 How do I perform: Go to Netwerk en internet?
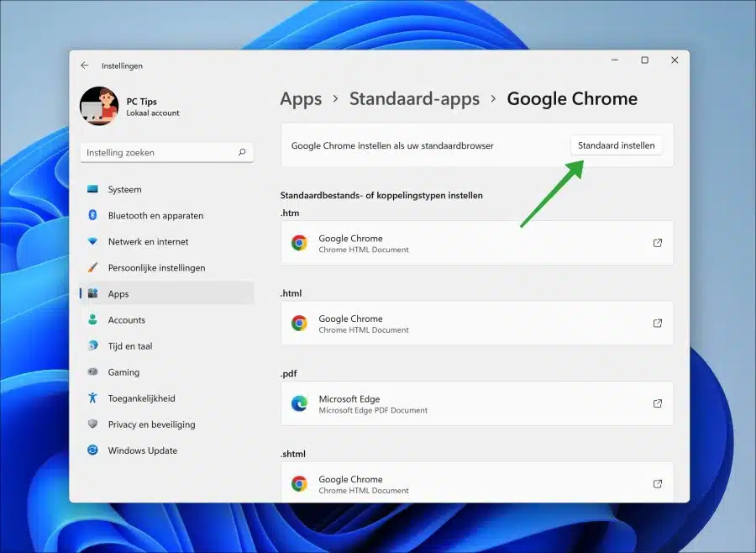tap(167, 242)
